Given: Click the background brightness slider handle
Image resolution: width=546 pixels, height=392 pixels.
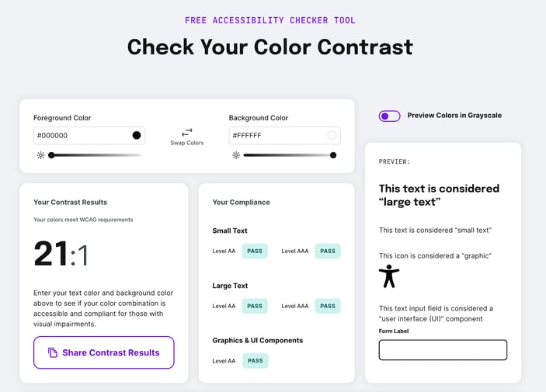Looking at the screenshot, I should tap(333, 155).
